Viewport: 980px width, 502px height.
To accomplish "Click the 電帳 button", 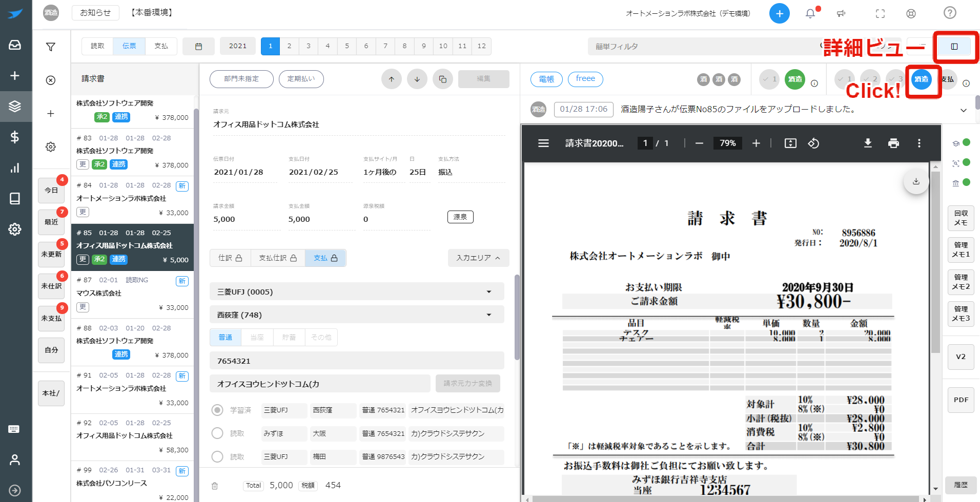I will tap(546, 79).
